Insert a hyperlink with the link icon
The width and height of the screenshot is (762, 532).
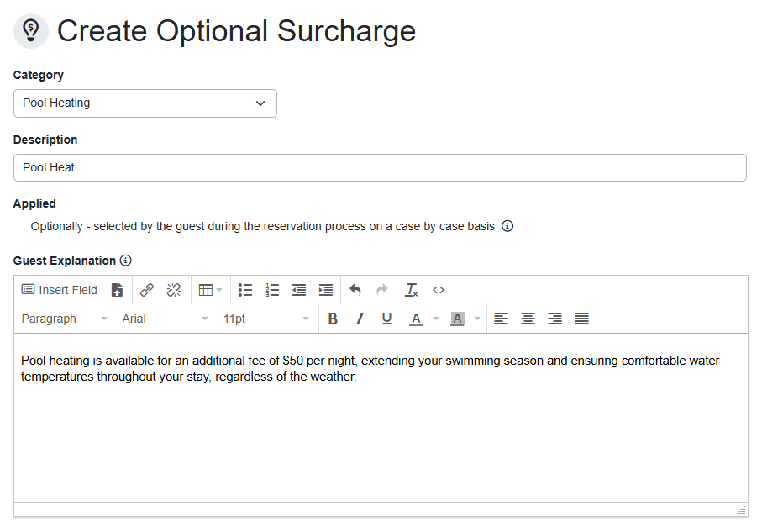[x=147, y=290]
